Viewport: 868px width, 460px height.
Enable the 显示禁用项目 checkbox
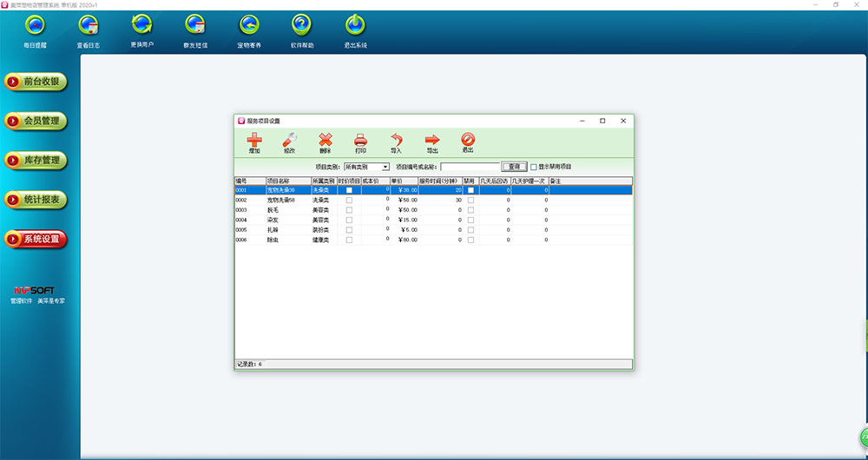click(x=534, y=167)
